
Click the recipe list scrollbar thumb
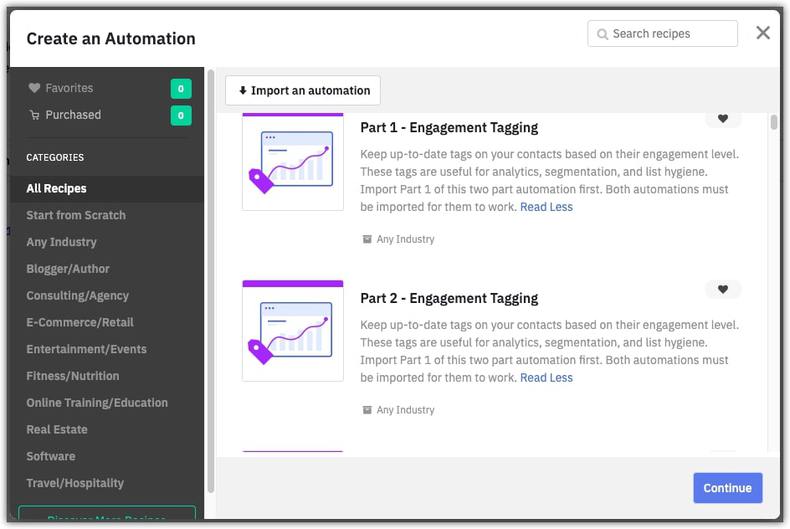[773, 122]
